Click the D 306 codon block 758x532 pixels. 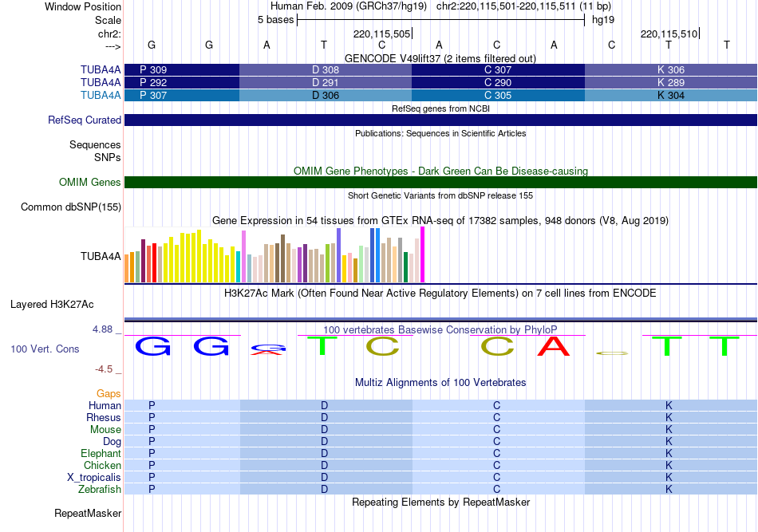click(x=326, y=95)
